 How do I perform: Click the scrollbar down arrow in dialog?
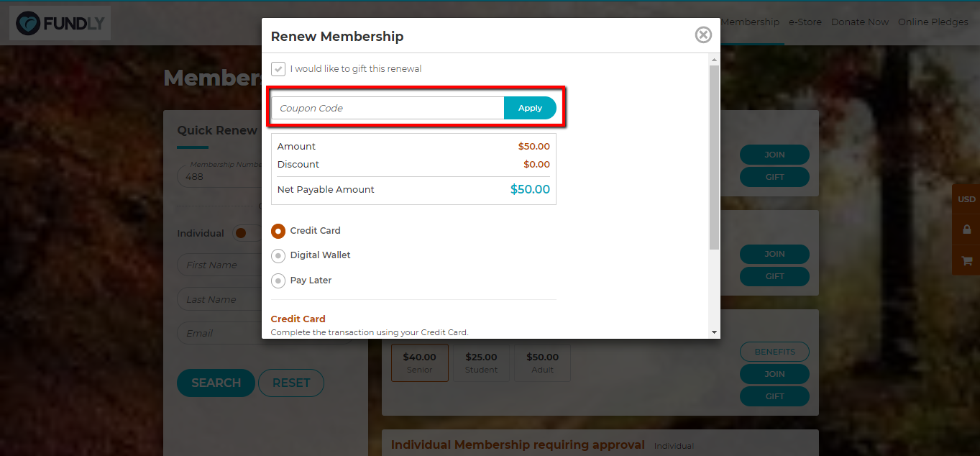714,332
